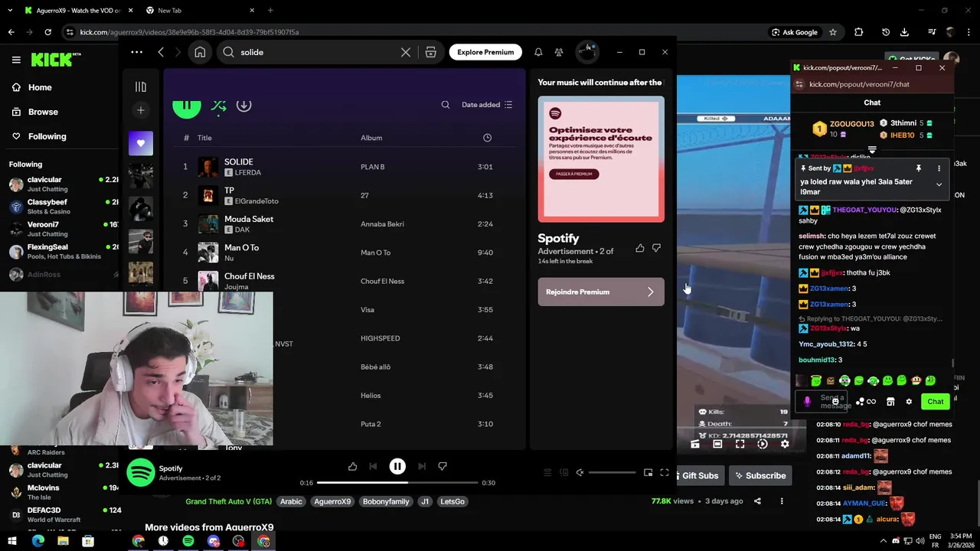Thumbs up in bottom player bar
This screenshot has width=980, height=551.
point(352,466)
